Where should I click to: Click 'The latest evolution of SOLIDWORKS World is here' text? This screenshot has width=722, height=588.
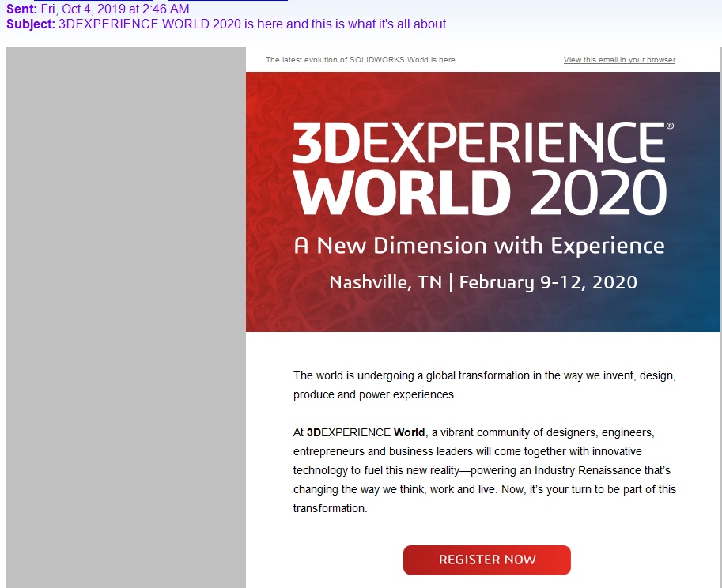(x=360, y=60)
